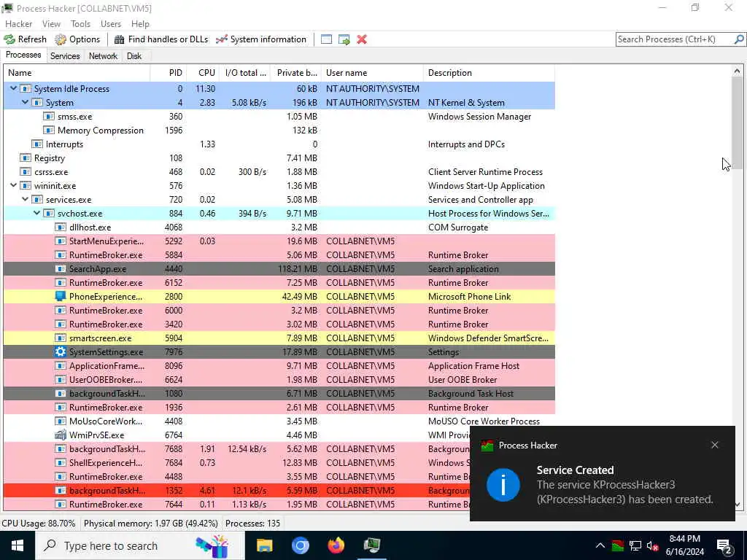The width and height of the screenshot is (747, 560).
Task: Click the Processes: 135 status text
Action: pos(252,524)
